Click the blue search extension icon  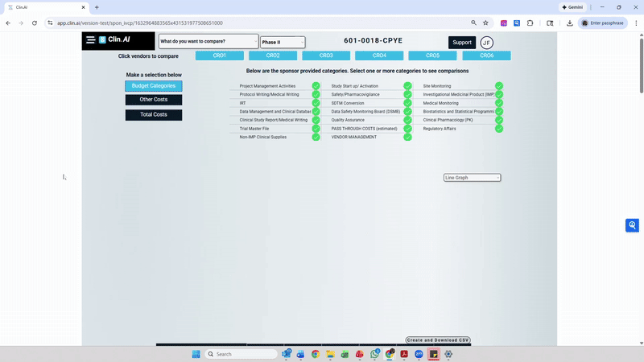click(x=517, y=23)
